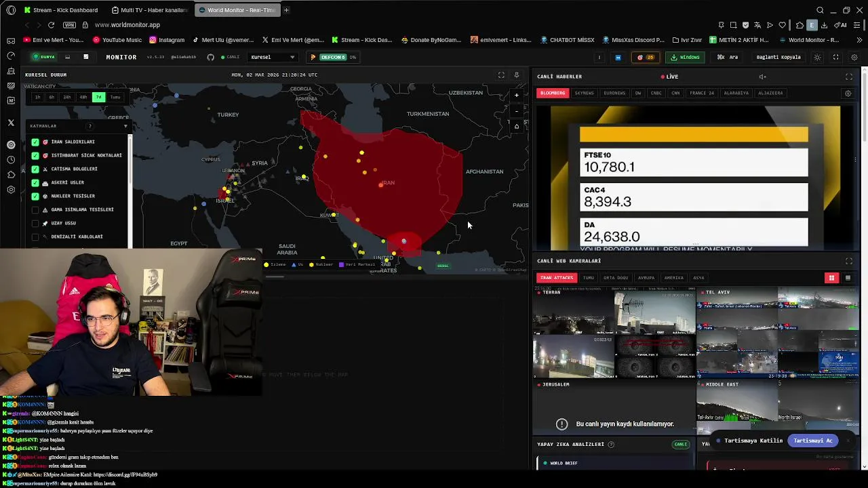This screenshot has width=868, height=488.
Task: Enable Gama Işınlama Tesisleri layer
Action: (35, 209)
